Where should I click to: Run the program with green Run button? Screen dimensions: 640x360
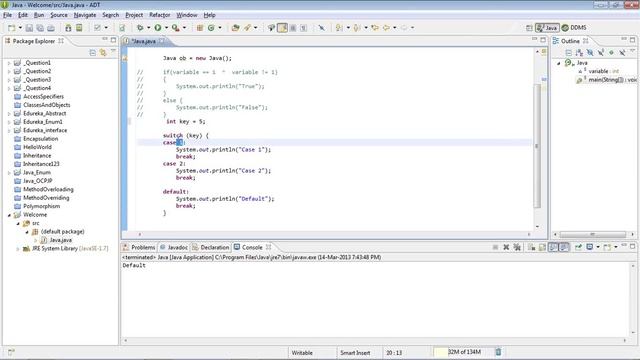158,28
